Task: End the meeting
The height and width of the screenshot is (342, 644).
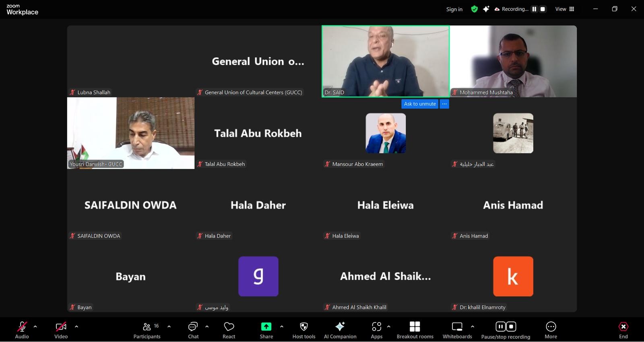Action: (623, 330)
